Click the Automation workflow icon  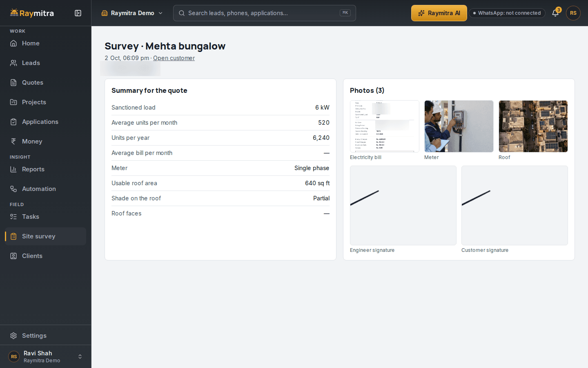(x=13, y=189)
